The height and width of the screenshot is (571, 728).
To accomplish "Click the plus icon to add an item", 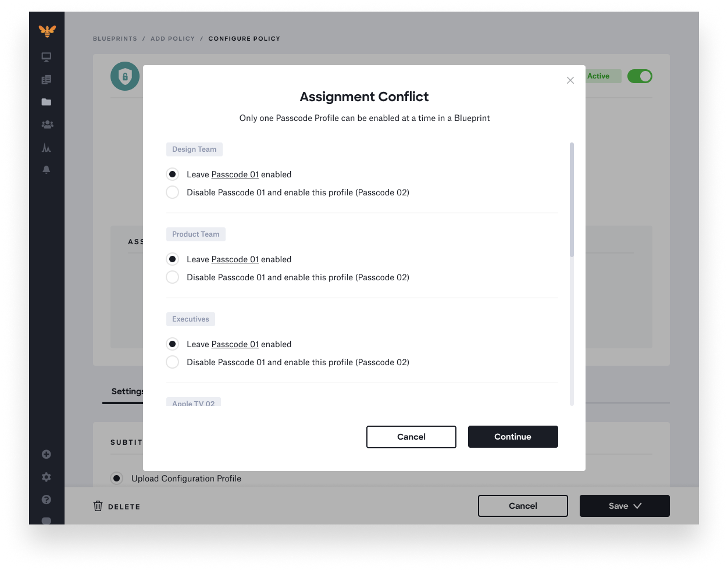I will [x=47, y=454].
